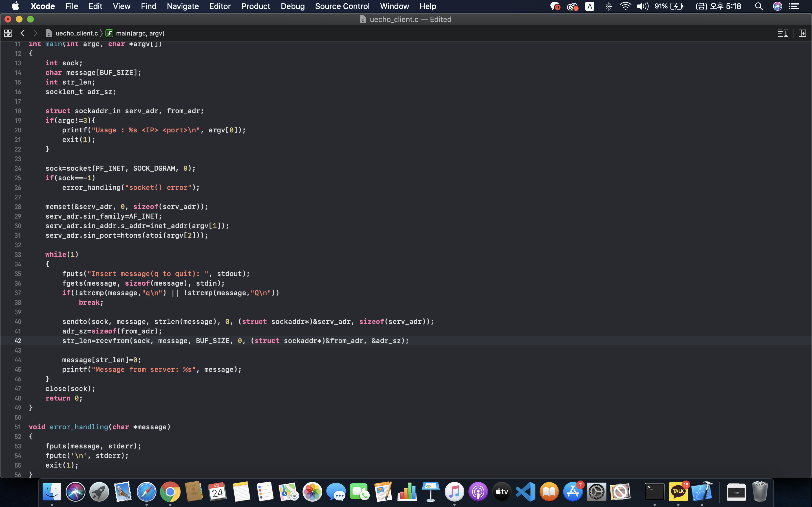This screenshot has width=812, height=507.
Task: Toggle the Korean/English input source indicator
Action: click(590, 6)
